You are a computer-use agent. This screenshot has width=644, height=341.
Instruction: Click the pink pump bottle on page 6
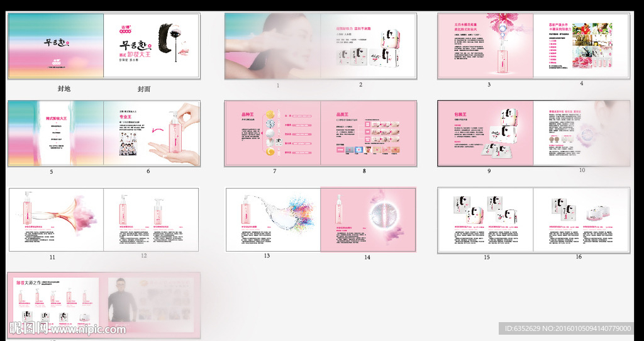(175, 132)
